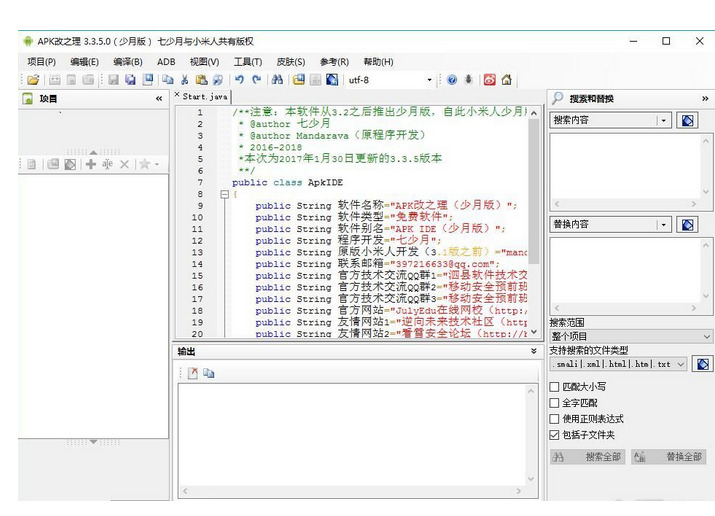Viewport: 715px width, 516px height.
Task: Open the 项目(P) menu
Action: 41,62
